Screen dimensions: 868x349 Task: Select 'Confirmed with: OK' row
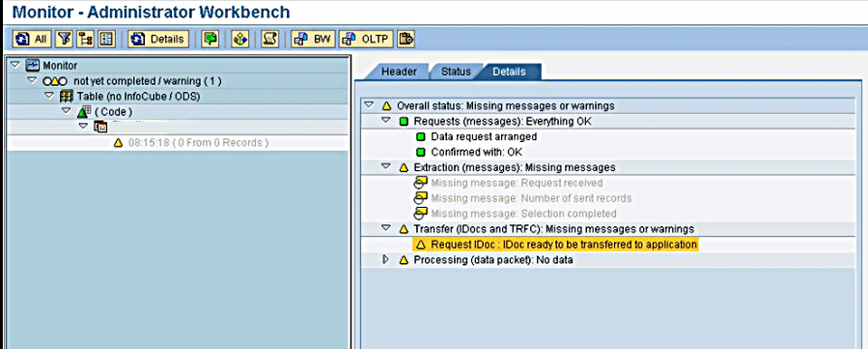click(477, 152)
